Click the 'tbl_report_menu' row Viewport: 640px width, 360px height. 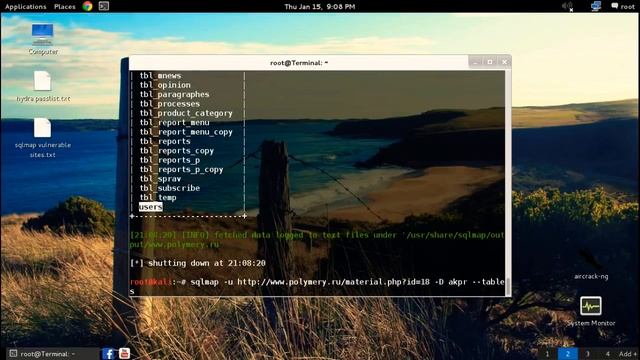click(x=174, y=122)
